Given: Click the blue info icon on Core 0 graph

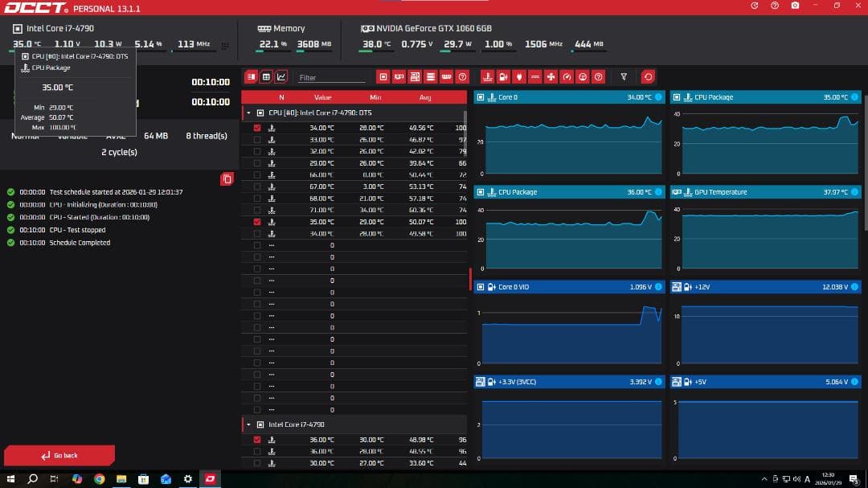Looking at the screenshot, I should (659, 97).
